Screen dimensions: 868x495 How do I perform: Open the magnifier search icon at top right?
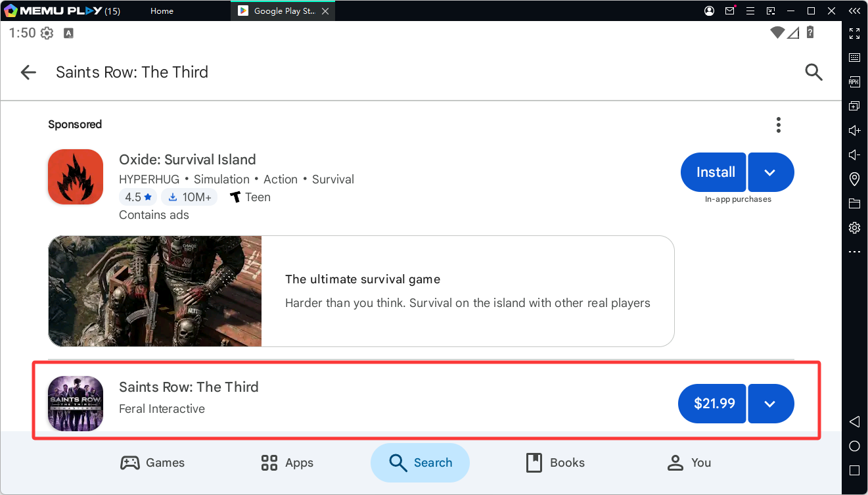pyautogui.click(x=813, y=72)
